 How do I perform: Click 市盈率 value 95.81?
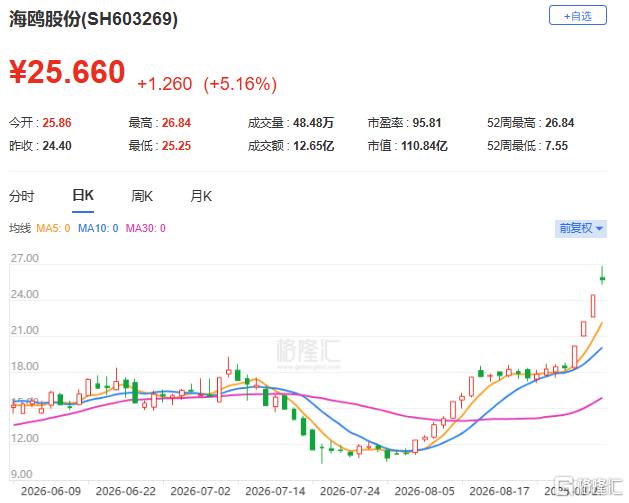point(427,123)
